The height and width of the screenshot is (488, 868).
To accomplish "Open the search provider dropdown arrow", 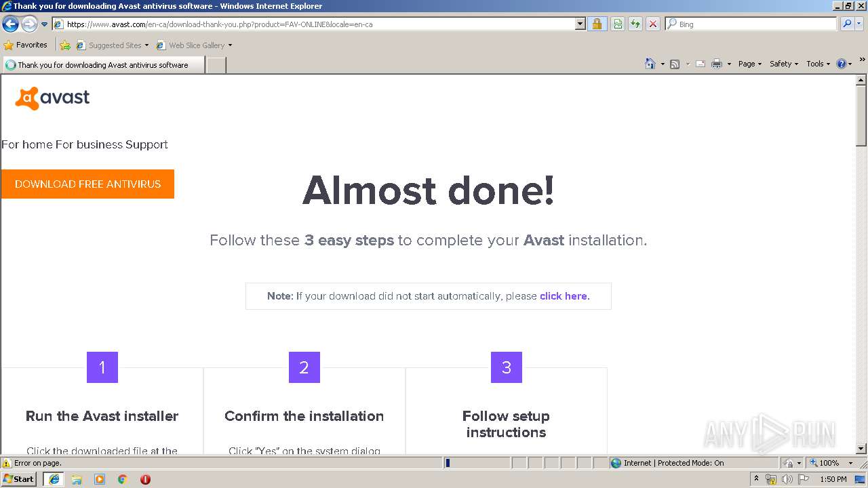I will tap(860, 24).
